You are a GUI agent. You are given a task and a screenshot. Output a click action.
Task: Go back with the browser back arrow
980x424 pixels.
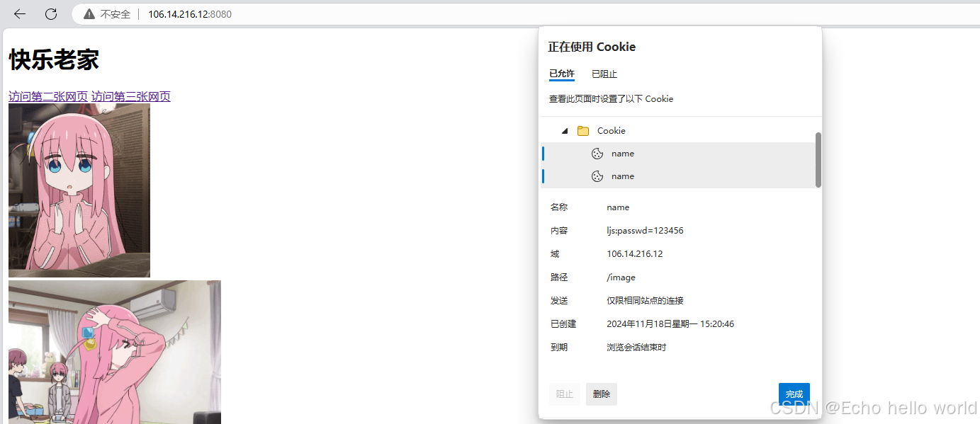20,14
